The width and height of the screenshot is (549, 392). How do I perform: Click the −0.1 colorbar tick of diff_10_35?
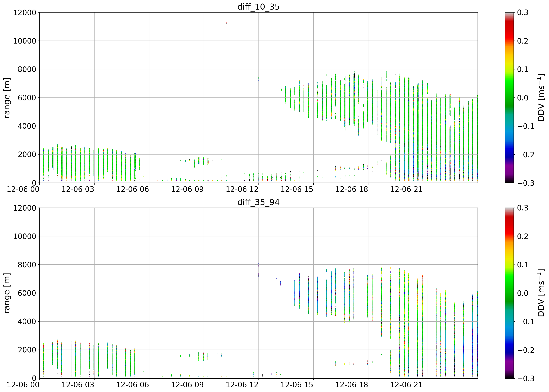click(x=526, y=126)
